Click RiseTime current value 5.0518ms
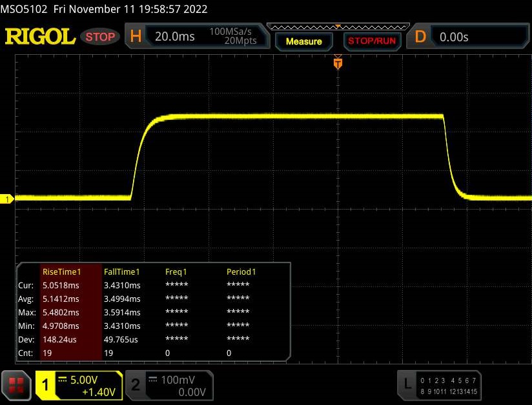Image resolution: width=532 pixels, height=405 pixels. click(61, 285)
